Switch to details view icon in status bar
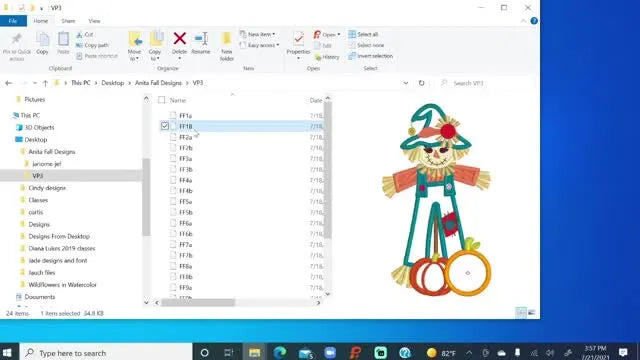640x360 pixels. click(521, 313)
